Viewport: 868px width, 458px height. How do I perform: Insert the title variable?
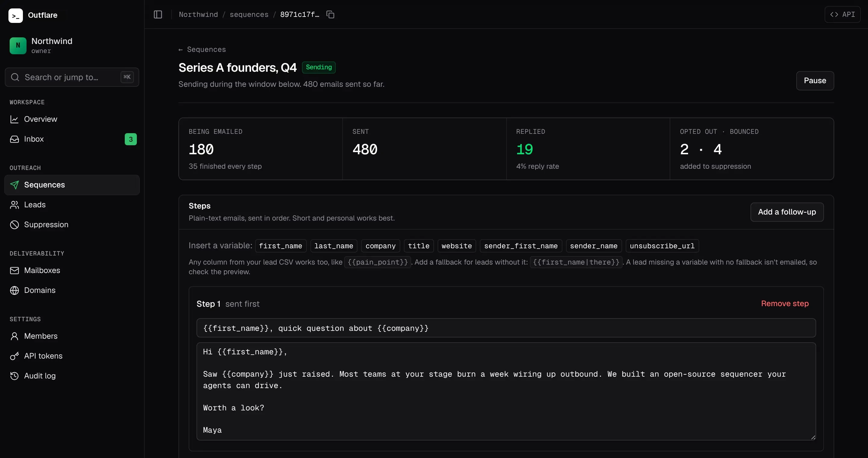[x=419, y=246]
